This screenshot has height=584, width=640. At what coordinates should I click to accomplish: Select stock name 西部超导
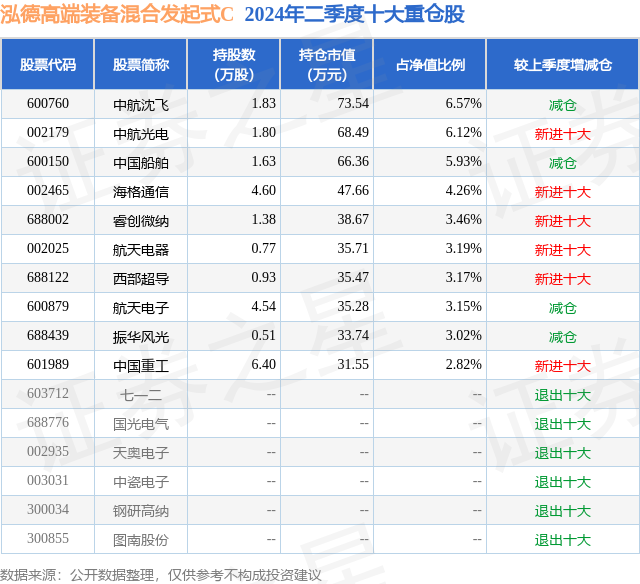tap(141, 279)
